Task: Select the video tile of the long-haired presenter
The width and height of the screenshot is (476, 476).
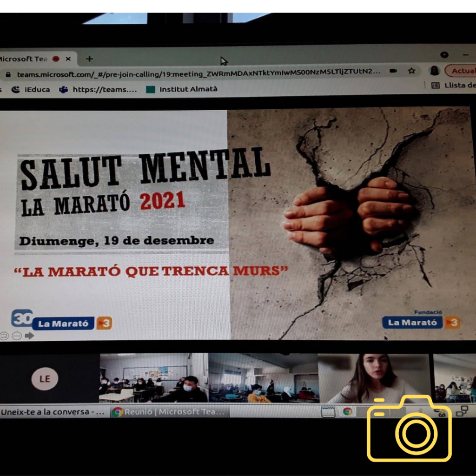Action: pos(374,378)
